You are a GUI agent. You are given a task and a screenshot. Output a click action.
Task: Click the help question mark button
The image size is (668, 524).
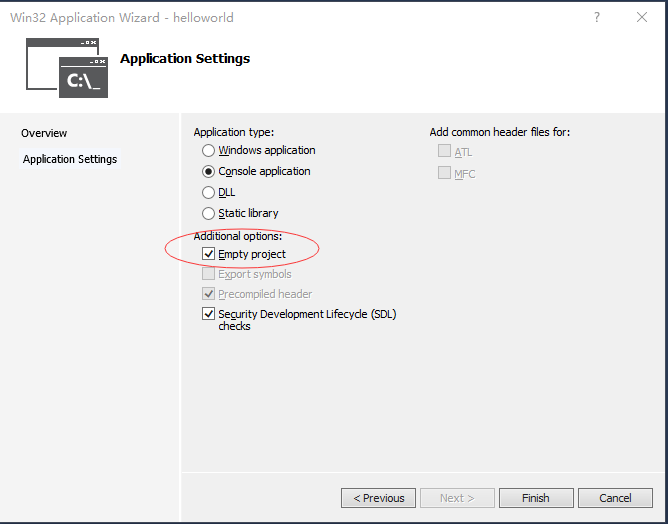[x=597, y=18]
